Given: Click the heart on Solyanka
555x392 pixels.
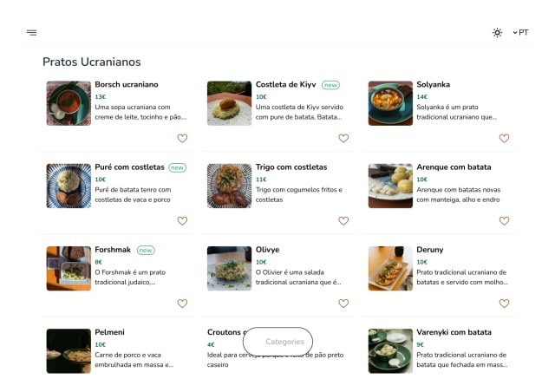Looking at the screenshot, I should tap(504, 138).
